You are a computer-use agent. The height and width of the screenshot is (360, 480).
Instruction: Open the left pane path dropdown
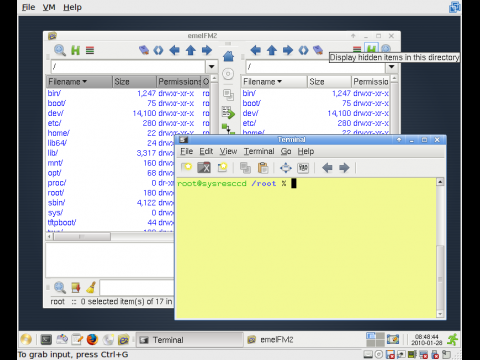click(x=211, y=66)
